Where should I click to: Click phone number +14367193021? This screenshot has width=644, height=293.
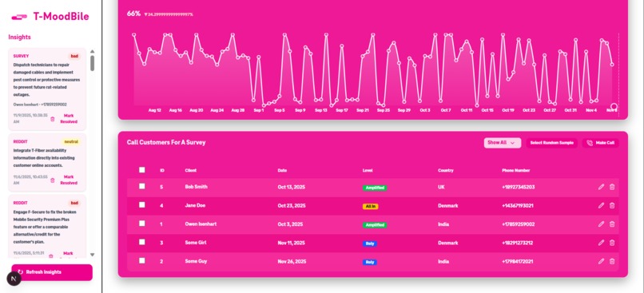tap(518, 206)
